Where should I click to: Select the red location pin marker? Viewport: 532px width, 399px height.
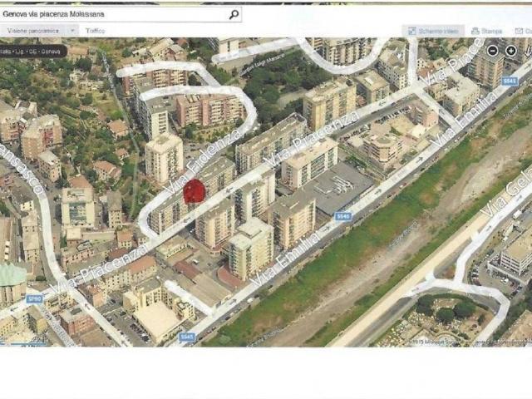pos(194,192)
